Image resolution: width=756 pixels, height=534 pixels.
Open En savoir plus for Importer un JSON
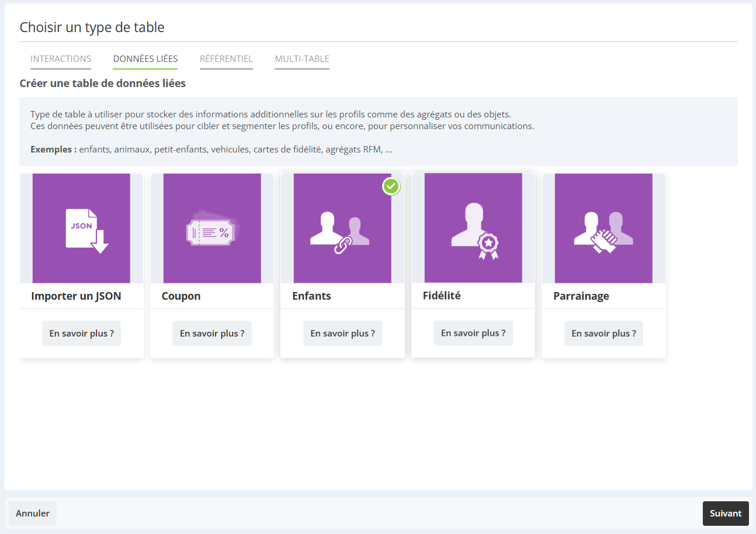(x=82, y=334)
